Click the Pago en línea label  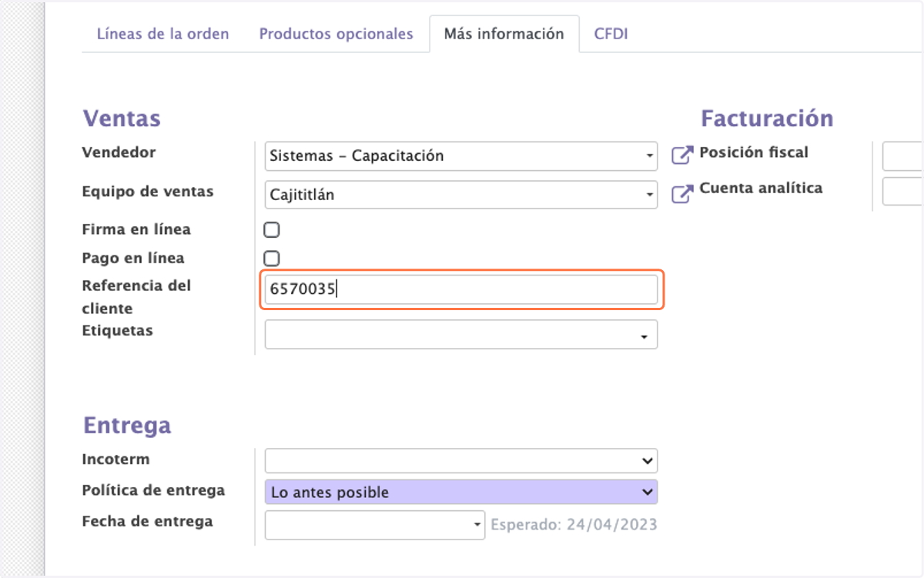pos(133,259)
